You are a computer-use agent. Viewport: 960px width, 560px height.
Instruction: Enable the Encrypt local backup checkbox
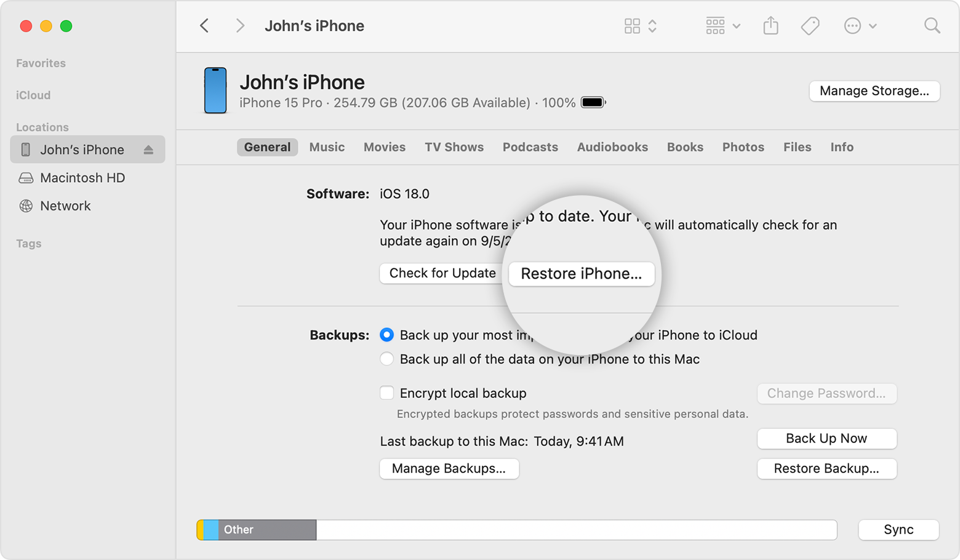click(x=386, y=393)
